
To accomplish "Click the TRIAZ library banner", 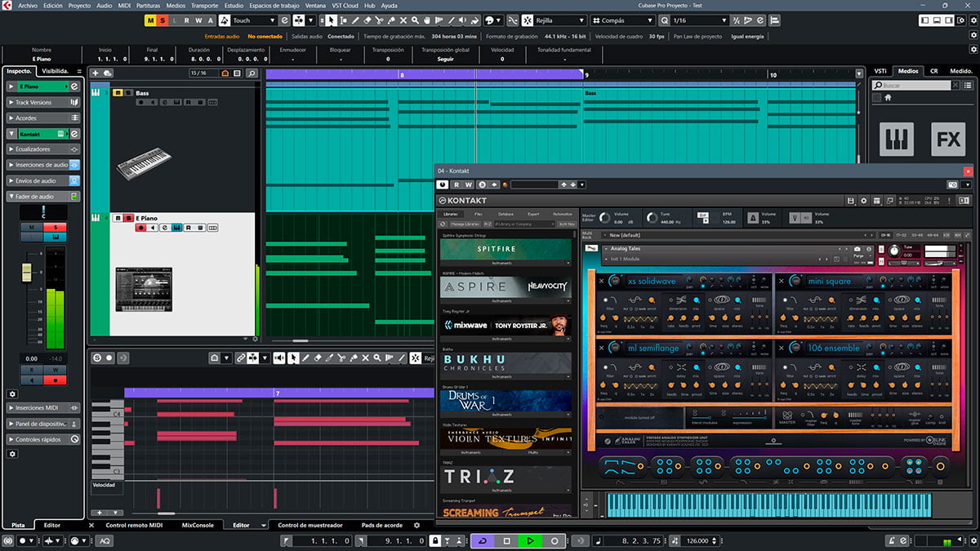I will [506, 478].
